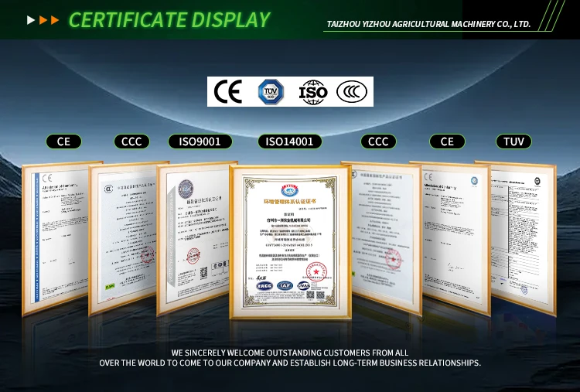
Task: Click the CCC label right of ISO14001
Action: (378, 141)
